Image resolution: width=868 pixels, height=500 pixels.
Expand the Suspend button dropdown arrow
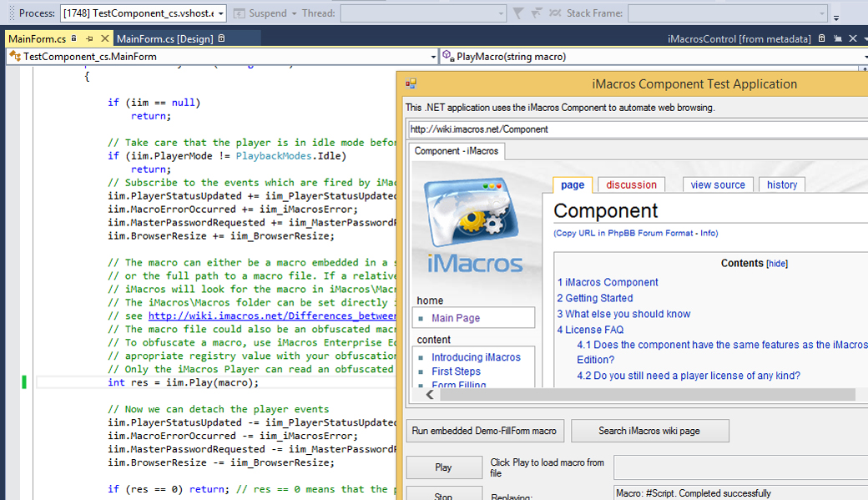coord(294,13)
